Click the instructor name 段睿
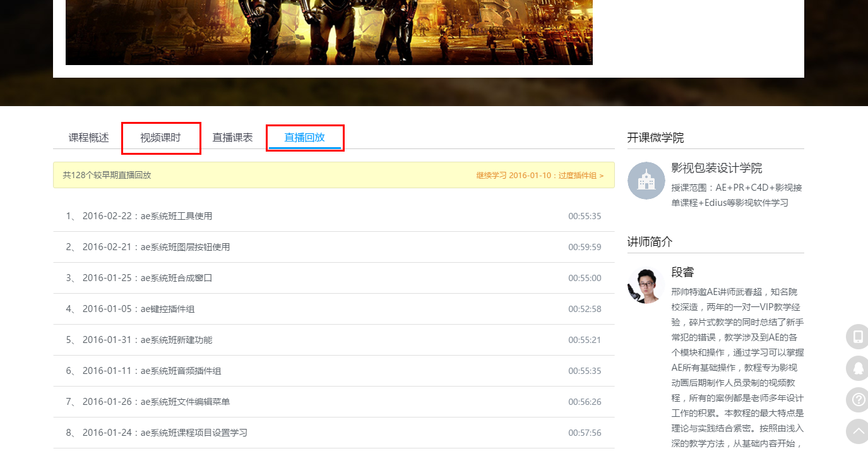The width and height of the screenshot is (868, 451). point(682,272)
